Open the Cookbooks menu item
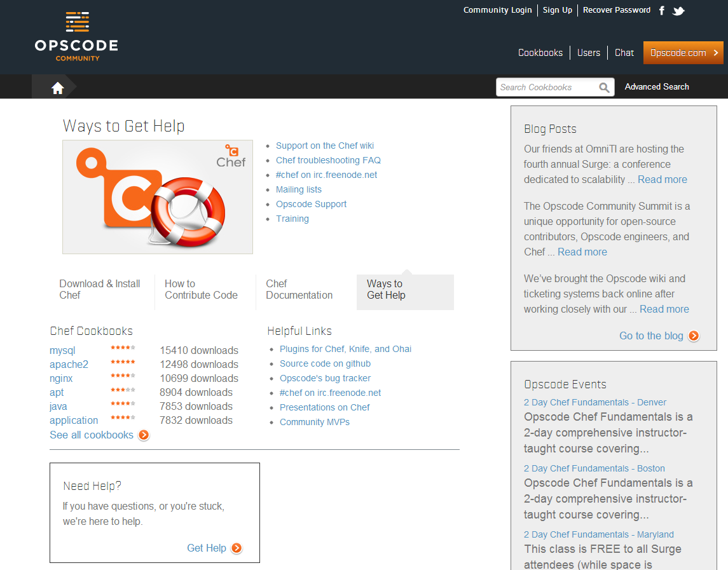728x570 pixels. 540,53
